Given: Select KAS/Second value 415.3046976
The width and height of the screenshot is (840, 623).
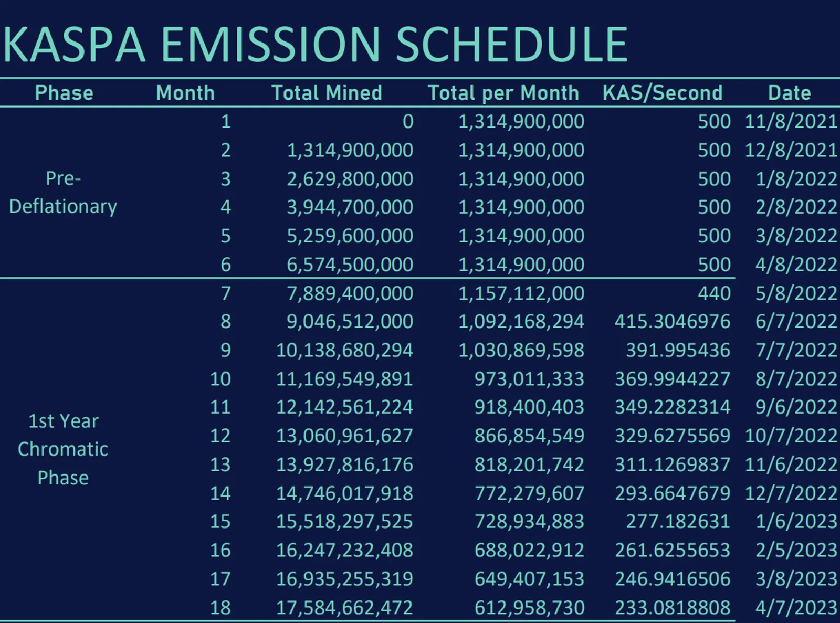Looking at the screenshot, I should coord(673,321).
